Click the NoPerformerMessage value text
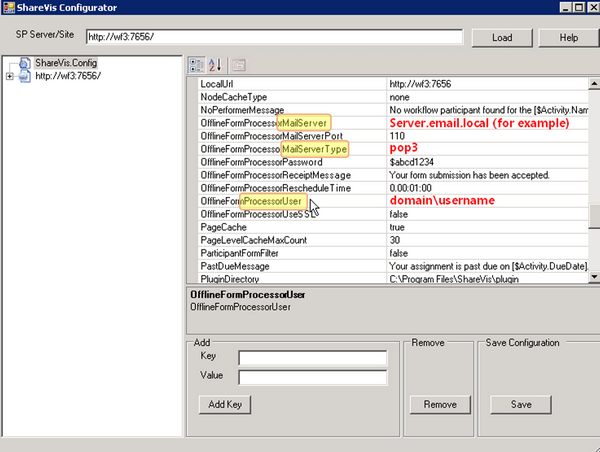600x452 pixels. click(488, 110)
